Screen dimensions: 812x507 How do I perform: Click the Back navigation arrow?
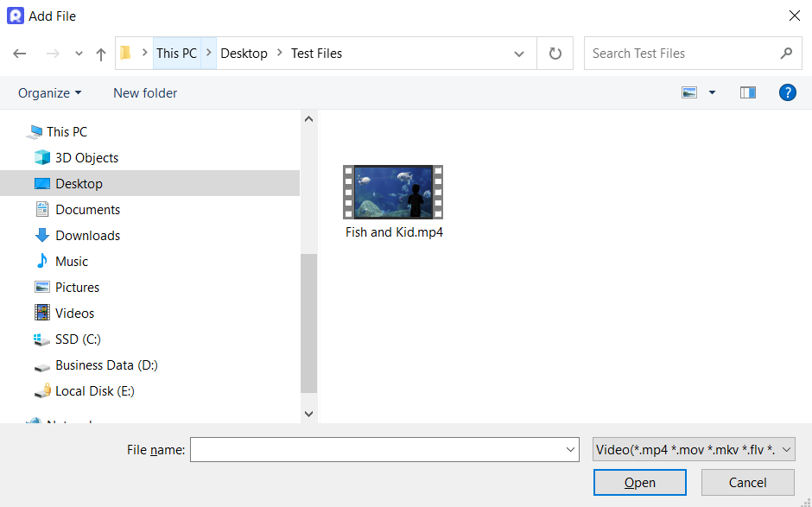[19, 53]
